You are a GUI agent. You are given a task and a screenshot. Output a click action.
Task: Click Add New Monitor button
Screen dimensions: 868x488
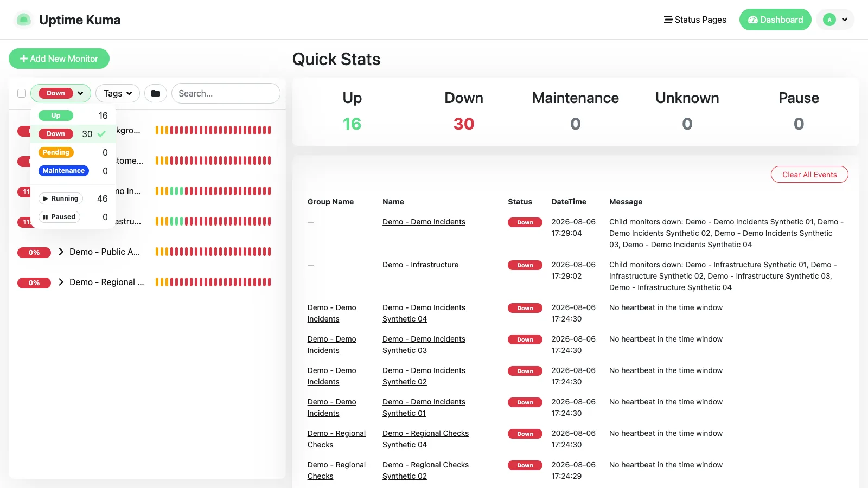59,59
